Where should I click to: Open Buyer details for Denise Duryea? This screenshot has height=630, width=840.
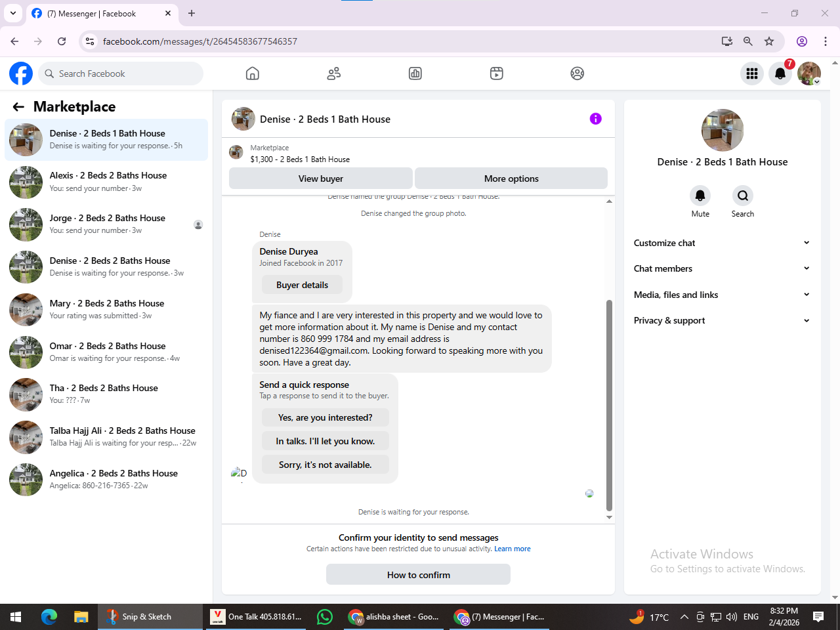[302, 285]
